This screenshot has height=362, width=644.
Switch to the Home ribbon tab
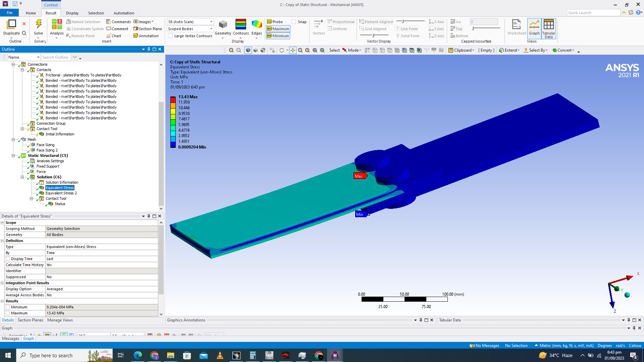pyautogui.click(x=31, y=13)
